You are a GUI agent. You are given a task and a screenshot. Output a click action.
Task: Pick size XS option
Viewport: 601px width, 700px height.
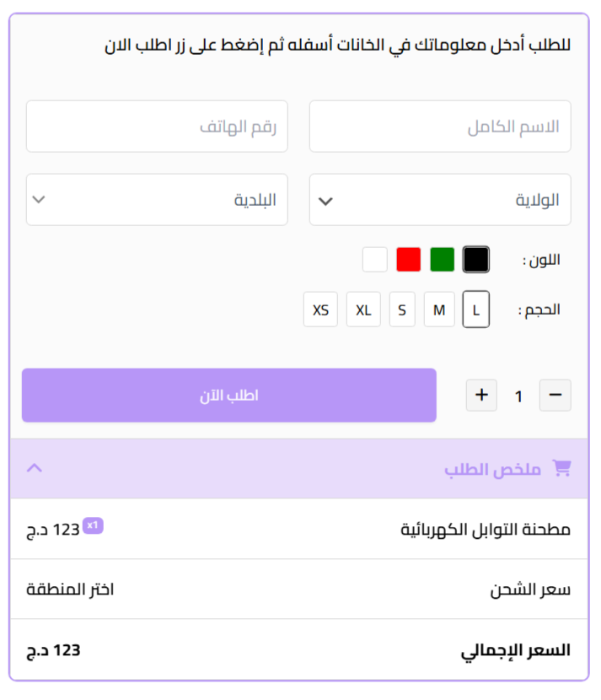pos(320,310)
